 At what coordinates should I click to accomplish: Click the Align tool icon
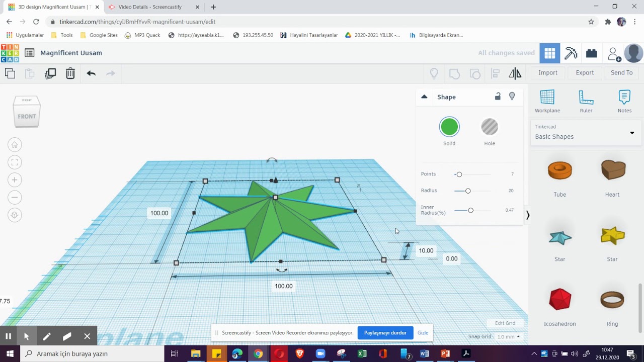(x=495, y=74)
